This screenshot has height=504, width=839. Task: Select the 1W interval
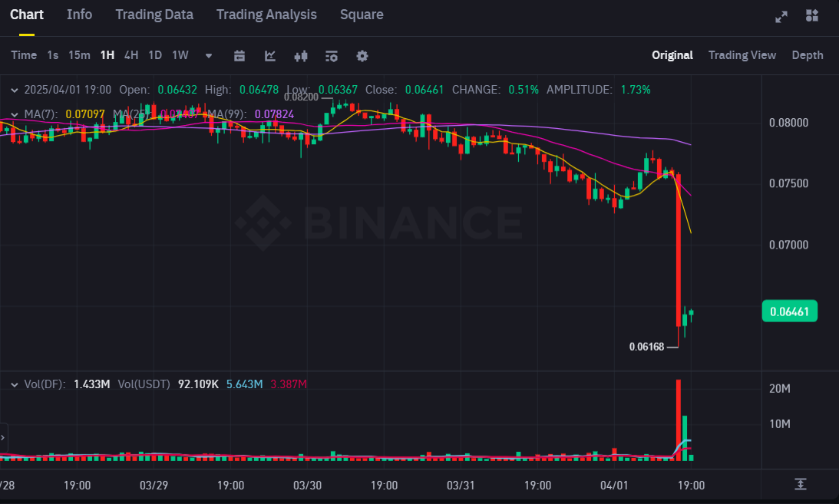click(180, 55)
